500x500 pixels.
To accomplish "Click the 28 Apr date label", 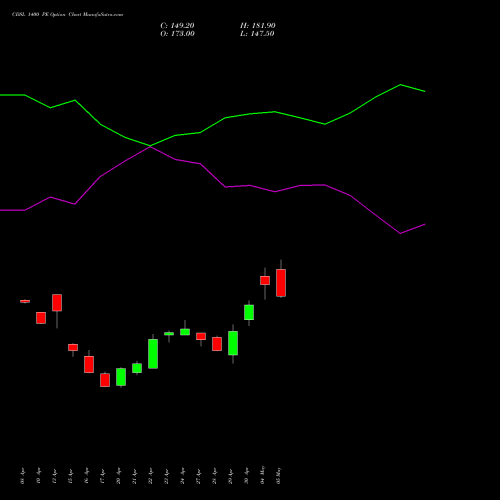I will point(215,476).
